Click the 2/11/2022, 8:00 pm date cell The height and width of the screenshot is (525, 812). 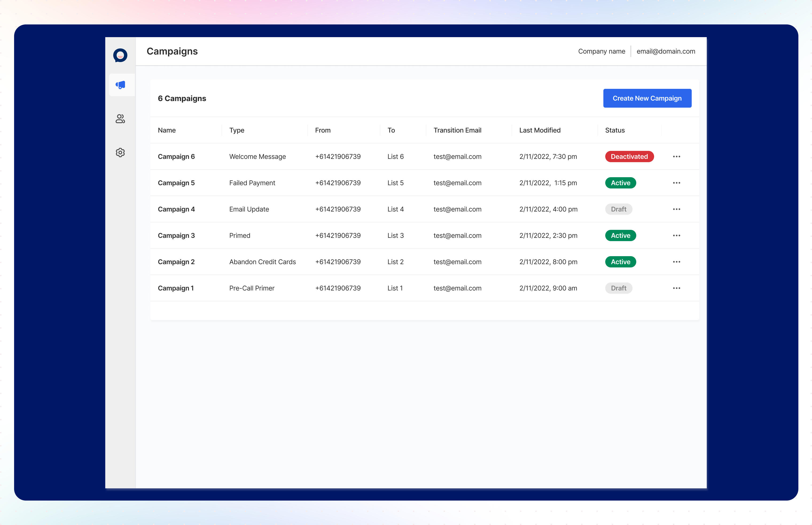pyautogui.click(x=548, y=262)
